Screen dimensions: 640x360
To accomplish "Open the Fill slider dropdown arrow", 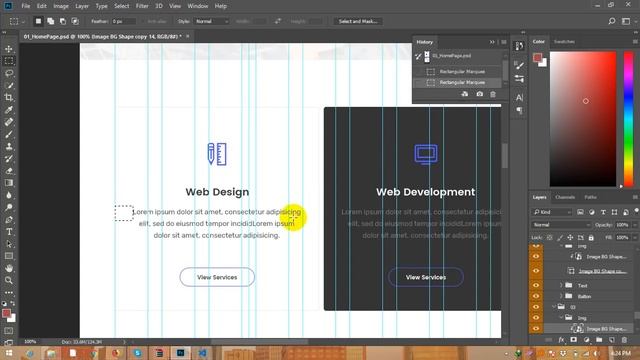I will (635, 238).
